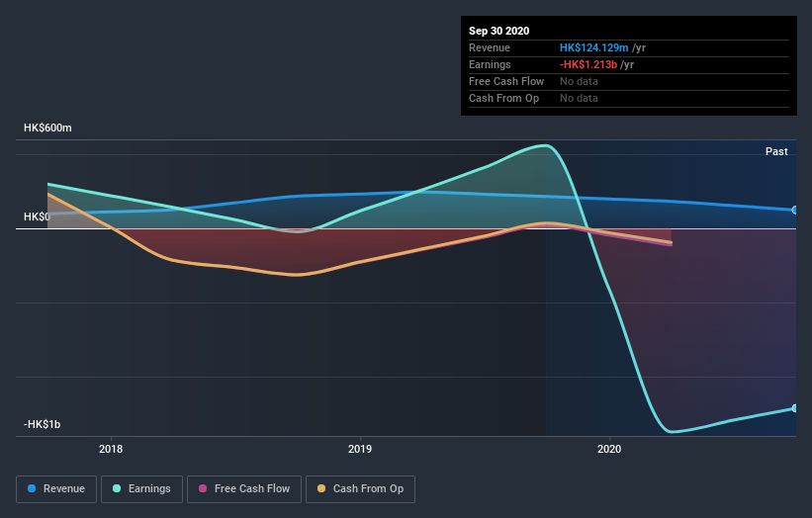The width and height of the screenshot is (812, 518).
Task: Toggle the Earnings legend button
Action: [x=141, y=489]
